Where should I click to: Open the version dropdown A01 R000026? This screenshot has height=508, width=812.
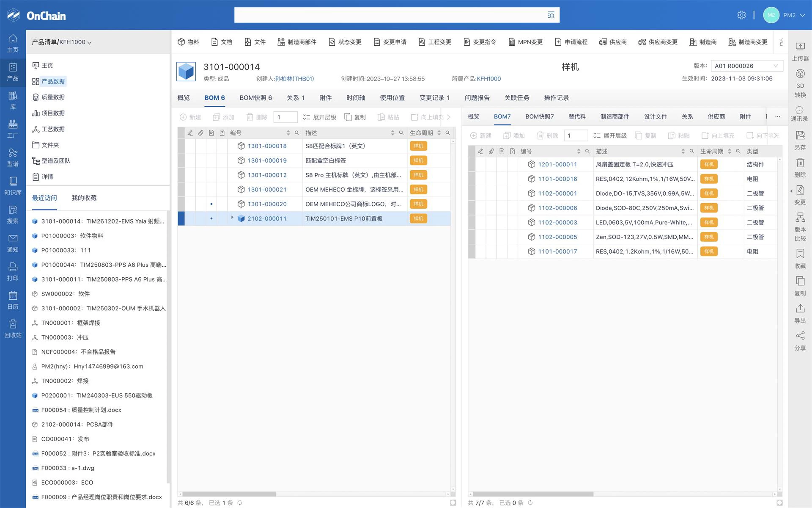[x=747, y=66]
